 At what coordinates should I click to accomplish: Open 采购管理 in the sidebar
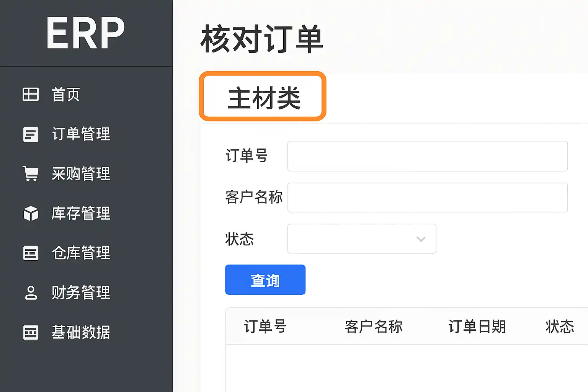tap(81, 174)
